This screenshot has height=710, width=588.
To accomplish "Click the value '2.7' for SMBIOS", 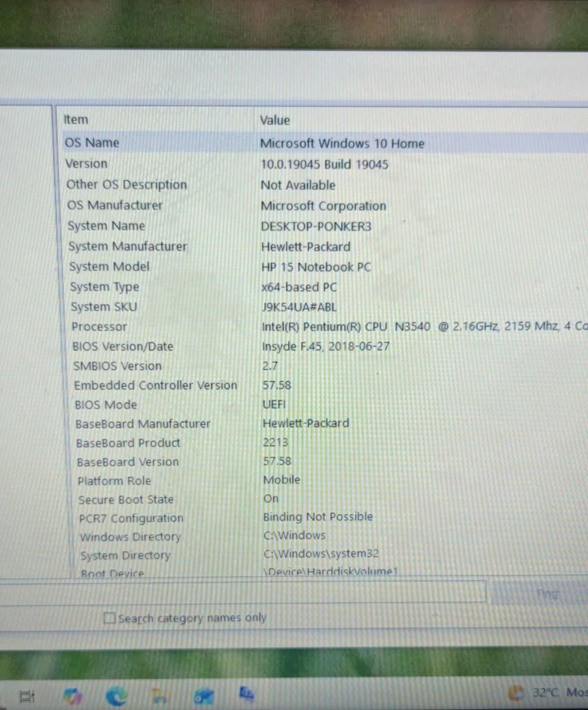I will point(270,366).
